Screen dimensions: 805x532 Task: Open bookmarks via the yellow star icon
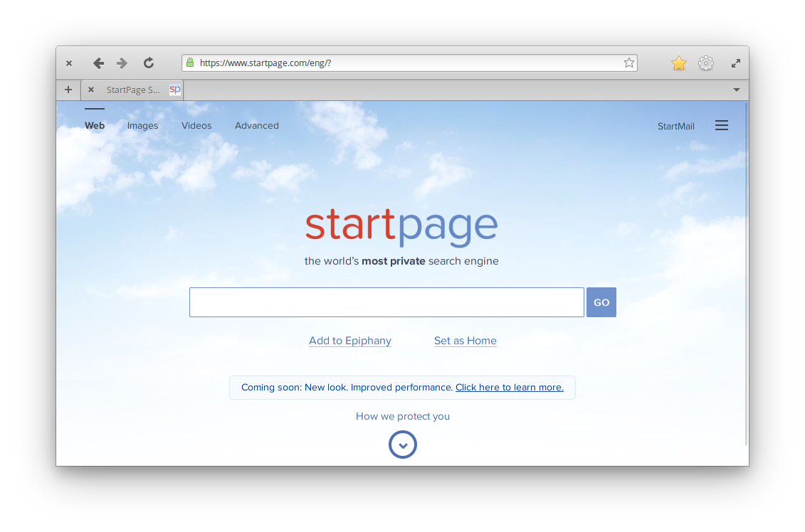pyautogui.click(x=679, y=63)
